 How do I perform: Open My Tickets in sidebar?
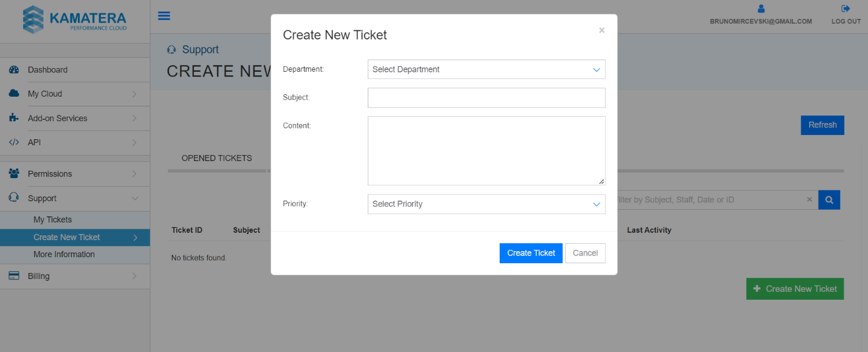[x=52, y=219]
